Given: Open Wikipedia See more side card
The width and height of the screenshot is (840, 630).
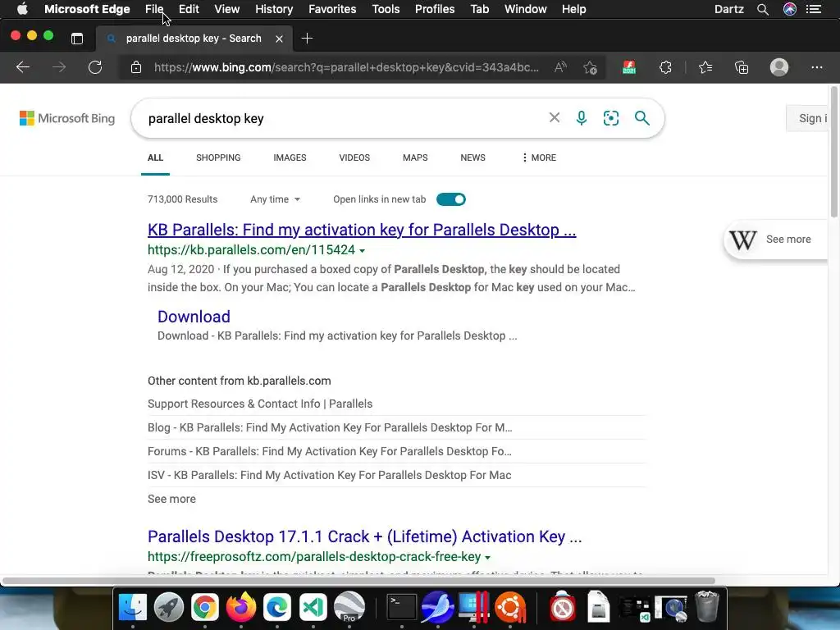Looking at the screenshot, I should (x=777, y=240).
